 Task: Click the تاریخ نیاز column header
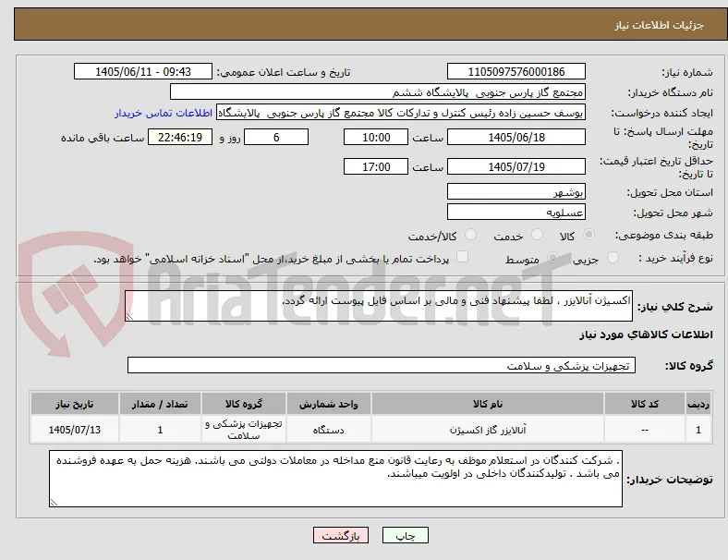coord(74,404)
